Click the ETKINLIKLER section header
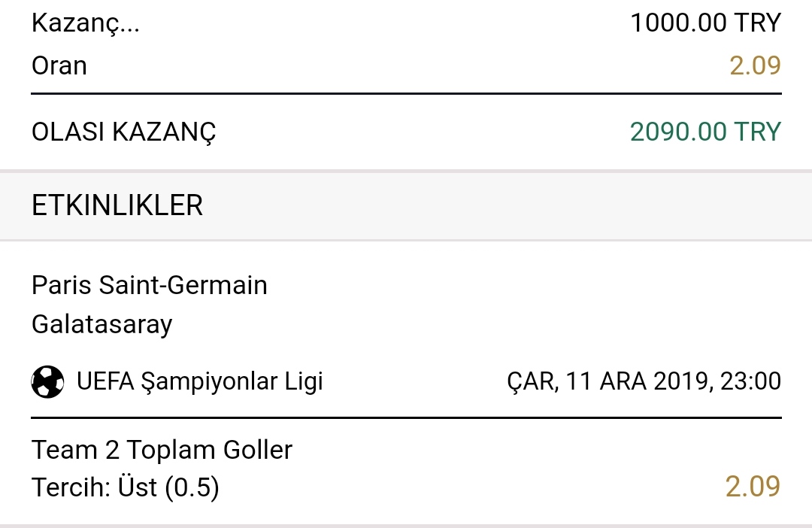 (x=117, y=205)
